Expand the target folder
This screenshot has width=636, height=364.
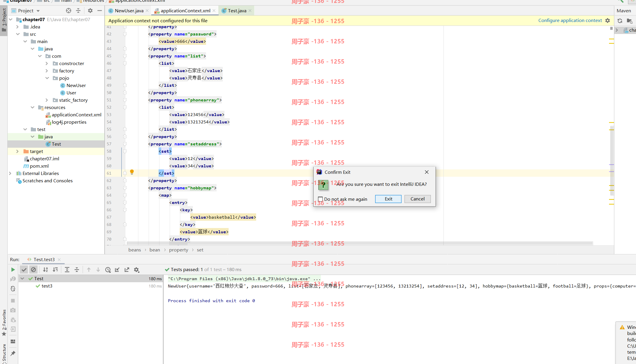coord(18,151)
